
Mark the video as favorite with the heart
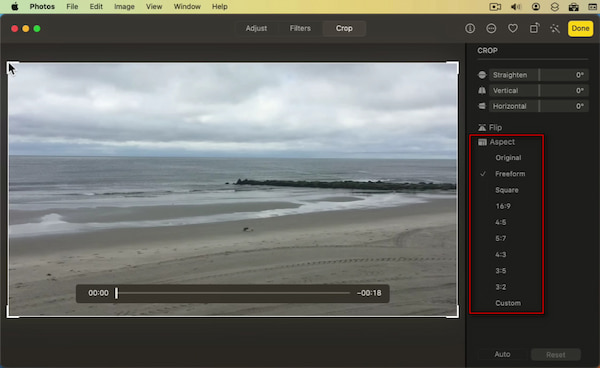[x=513, y=28]
